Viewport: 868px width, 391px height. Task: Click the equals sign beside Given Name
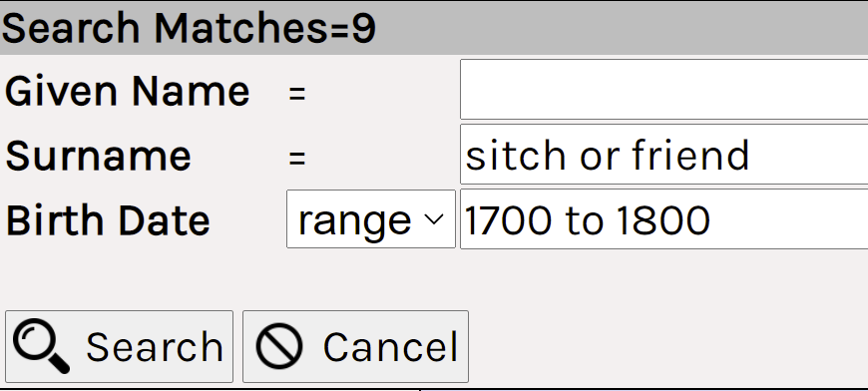(297, 94)
